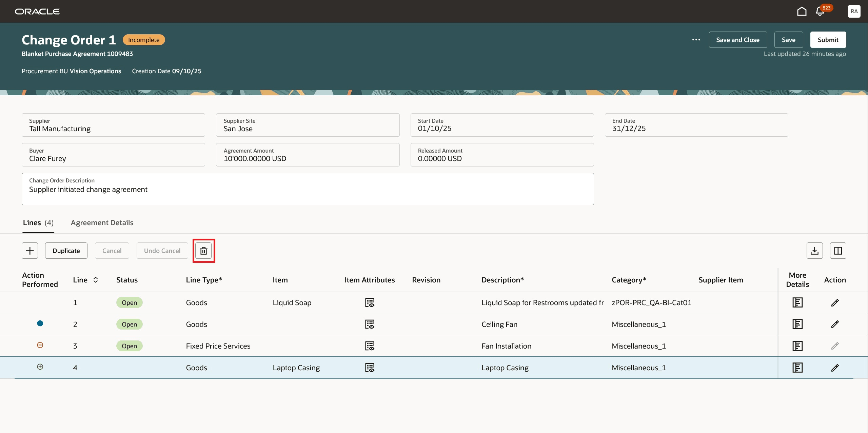This screenshot has width=868, height=433.
Task: Click the Save and Close button
Action: [737, 40]
